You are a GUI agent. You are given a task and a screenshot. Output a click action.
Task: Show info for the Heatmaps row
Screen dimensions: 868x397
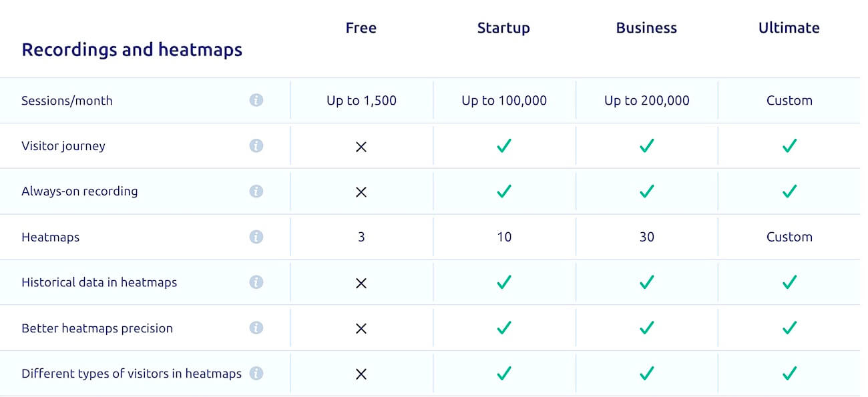tap(256, 237)
